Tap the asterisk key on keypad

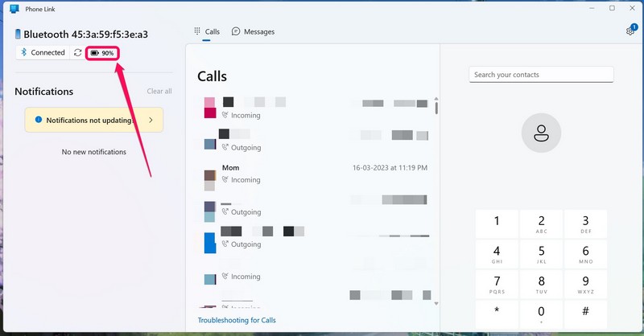497,314
